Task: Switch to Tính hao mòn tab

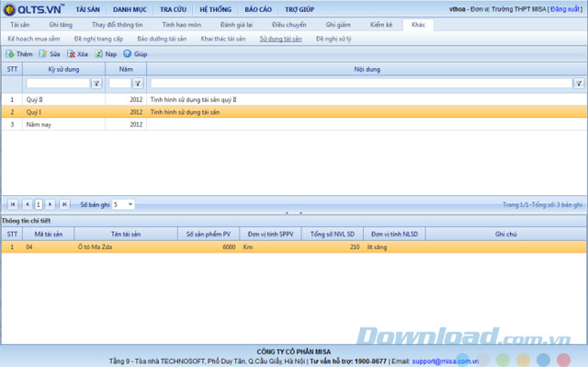Action: tap(182, 25)
